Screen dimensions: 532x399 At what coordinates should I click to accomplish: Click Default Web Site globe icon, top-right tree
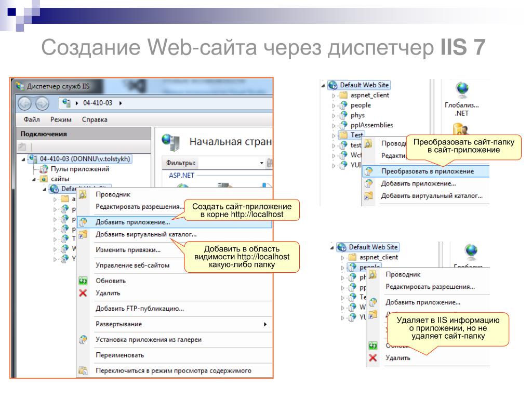pos(333,85)
